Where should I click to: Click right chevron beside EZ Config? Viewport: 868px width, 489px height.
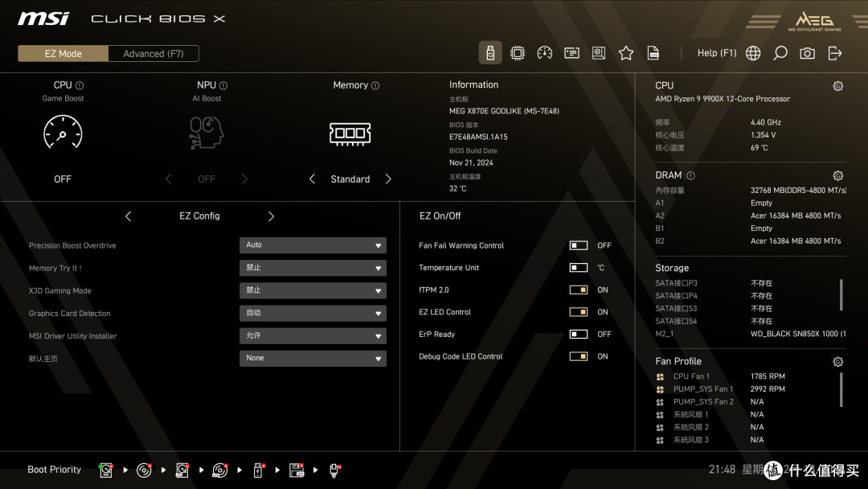pos(272,216)
